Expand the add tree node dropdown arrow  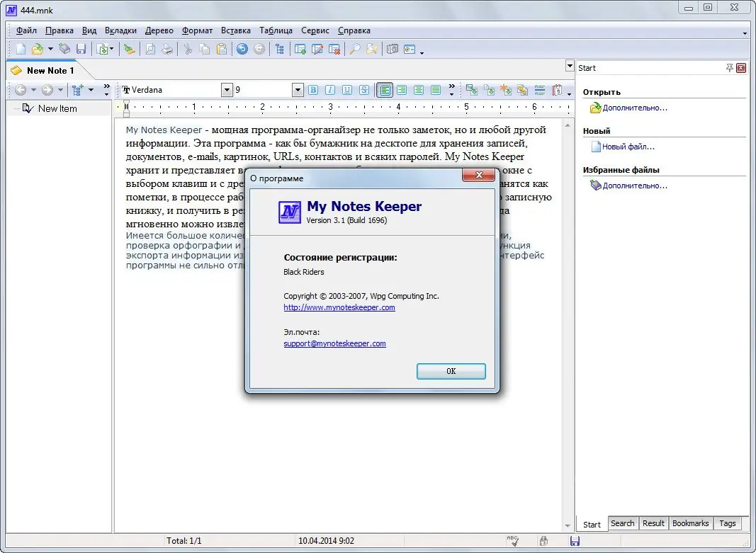[x=91, y=90]
